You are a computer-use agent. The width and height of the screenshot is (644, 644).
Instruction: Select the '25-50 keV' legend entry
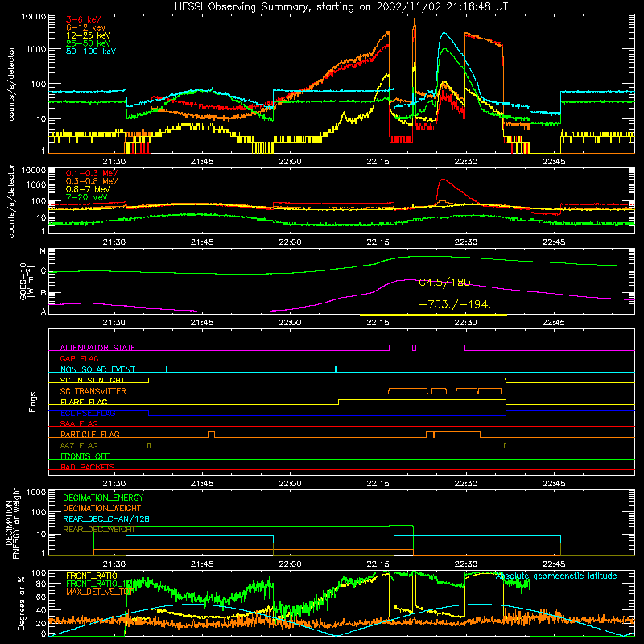tap(89, 43)
